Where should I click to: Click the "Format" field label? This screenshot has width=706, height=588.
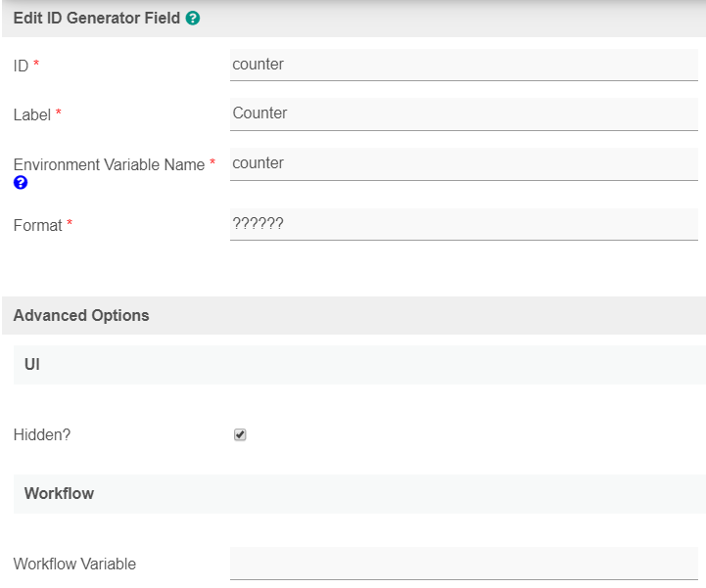click(x=37, y=225)
